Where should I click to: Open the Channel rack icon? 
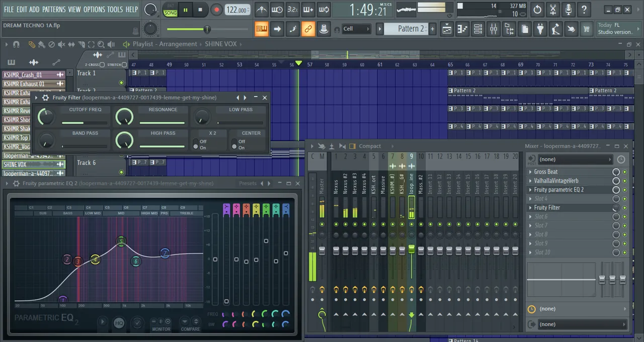[478, 29]
